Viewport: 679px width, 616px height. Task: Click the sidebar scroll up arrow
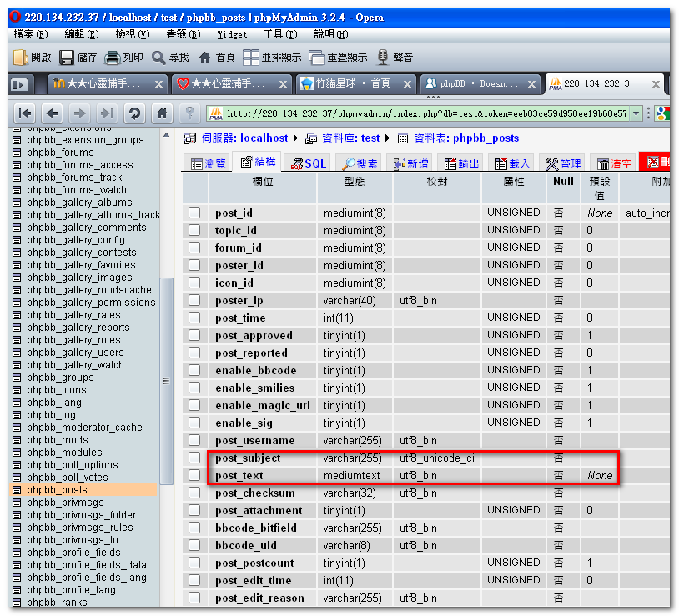(x=167, y=135)
